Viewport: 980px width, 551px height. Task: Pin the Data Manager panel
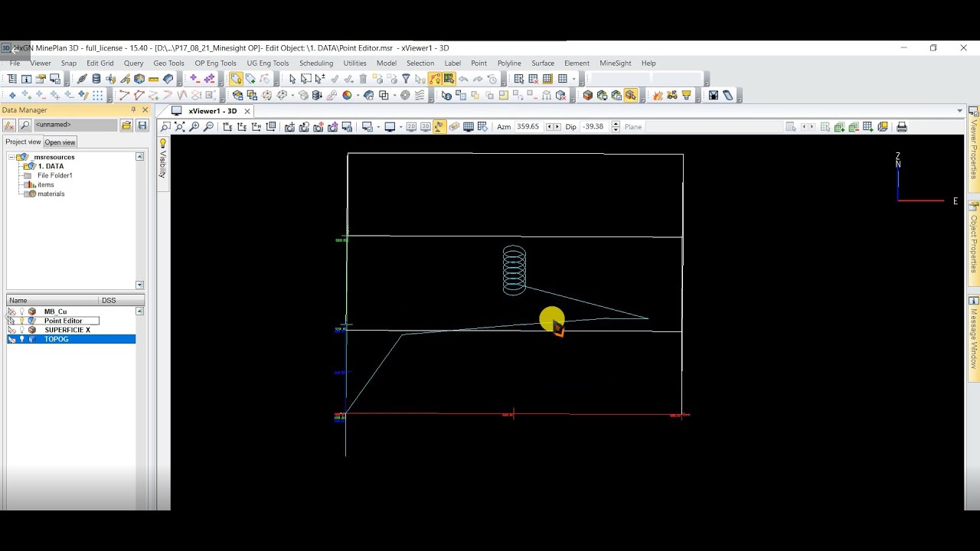pos(133,110)
